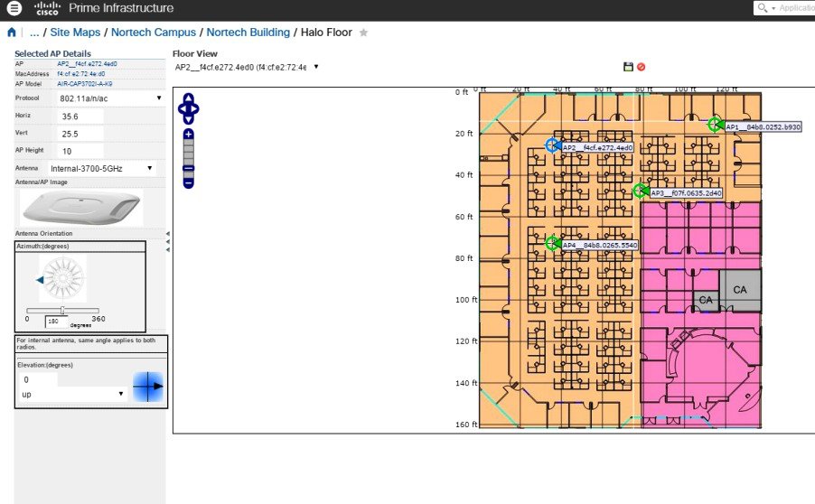This screenshot has width=815, height=504.
Task: Click the AP4__84b8.0265.5540 map label
Action: 600,245
